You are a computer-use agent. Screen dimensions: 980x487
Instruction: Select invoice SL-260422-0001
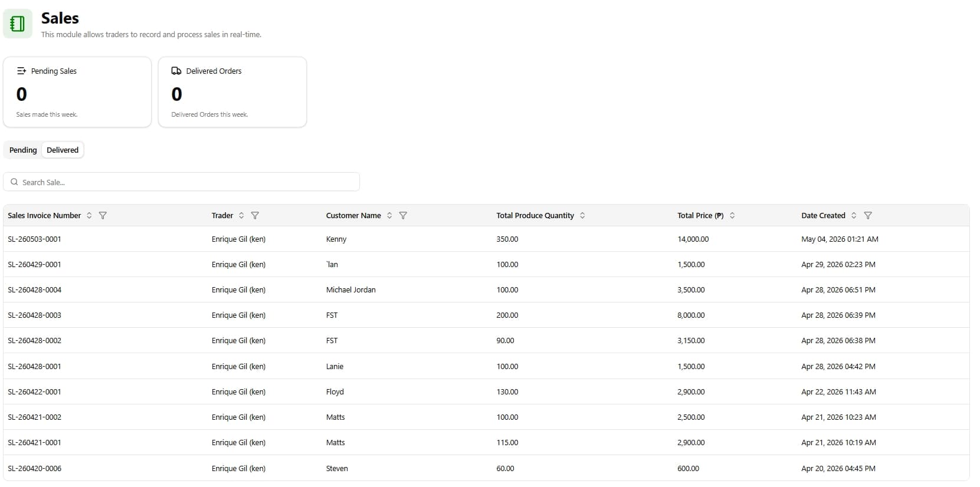(34, 391)
